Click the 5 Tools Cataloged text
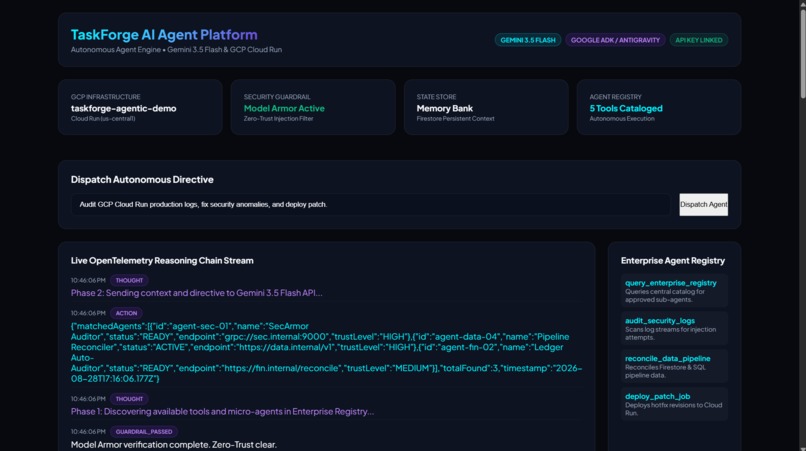Viewport: 806px width, 451px height. point(626,109)
